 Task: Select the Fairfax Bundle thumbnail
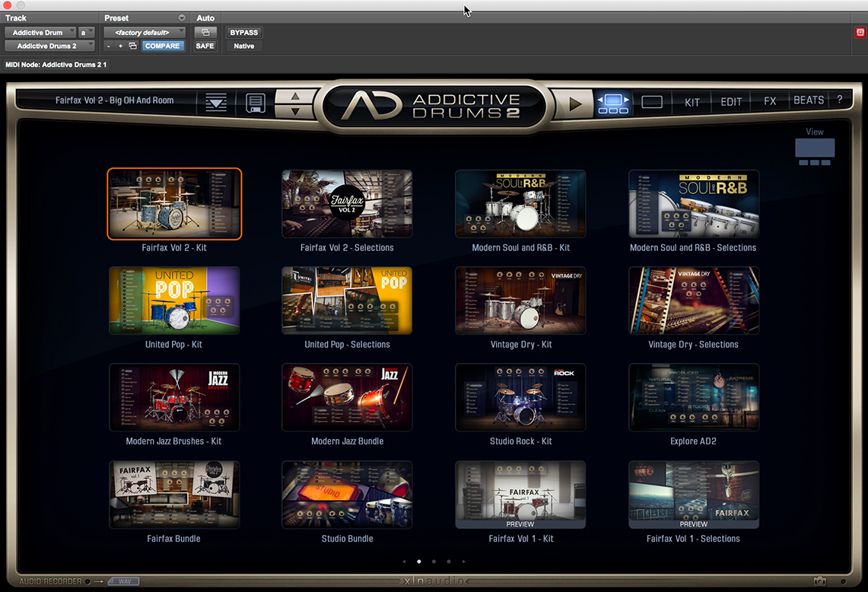174,495
